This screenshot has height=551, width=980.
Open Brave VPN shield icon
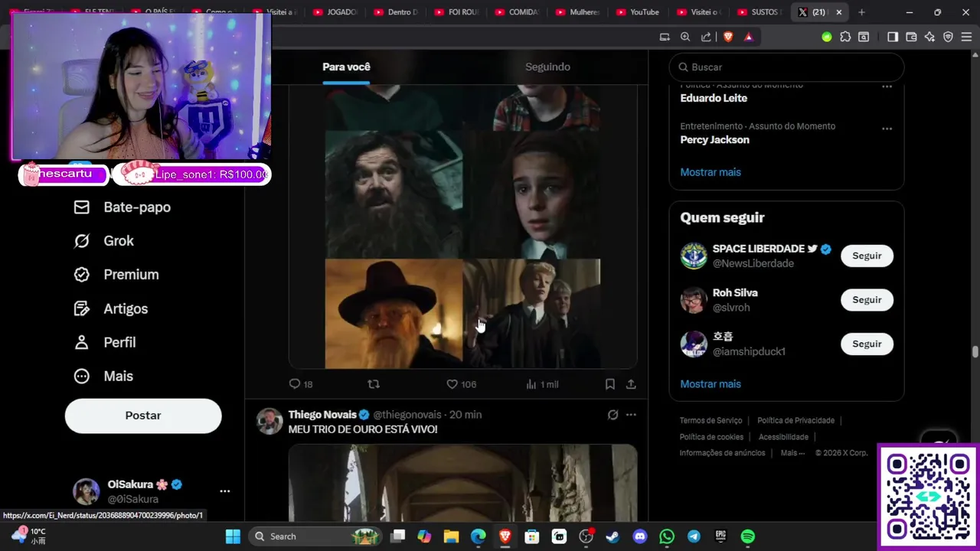point(948,37)
